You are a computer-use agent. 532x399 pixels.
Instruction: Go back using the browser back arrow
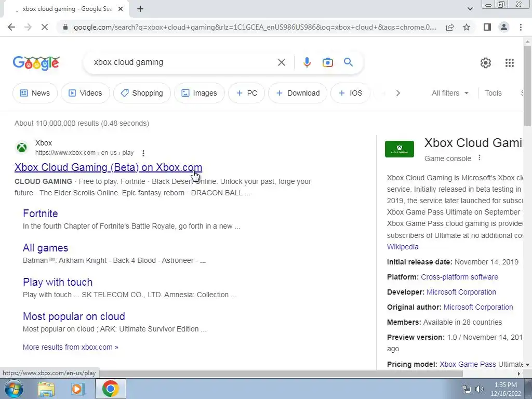(11, 27)
